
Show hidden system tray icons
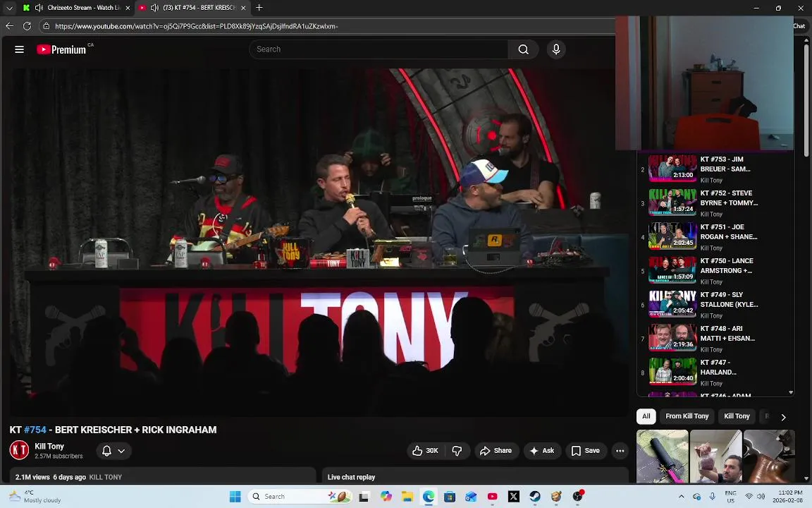pos(681,497)
